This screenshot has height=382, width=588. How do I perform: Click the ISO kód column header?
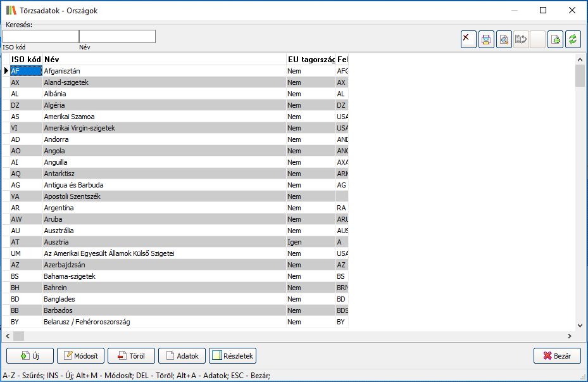[x=26, y=59]
